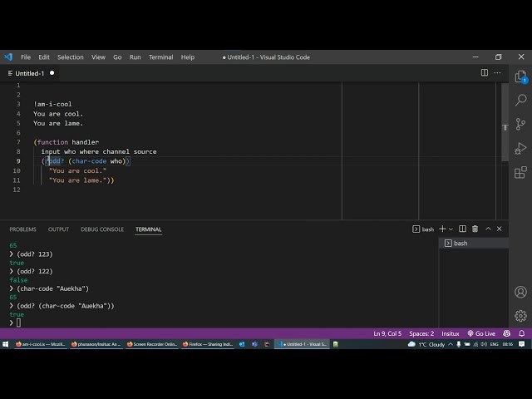The image size is (532, 399).
Task: Click the volume icon in tray
Action: click(x=484, y=344)
